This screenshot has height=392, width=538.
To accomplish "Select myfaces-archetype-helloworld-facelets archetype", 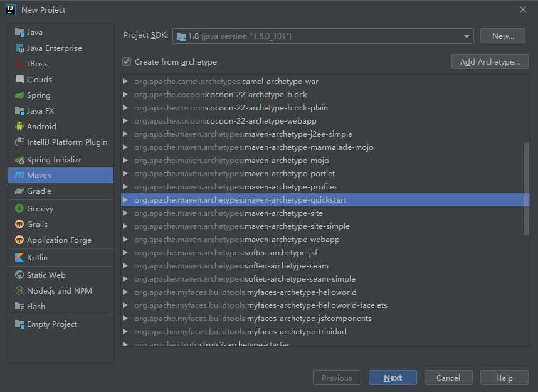I will pyautogui.click(x=325, y=305).
